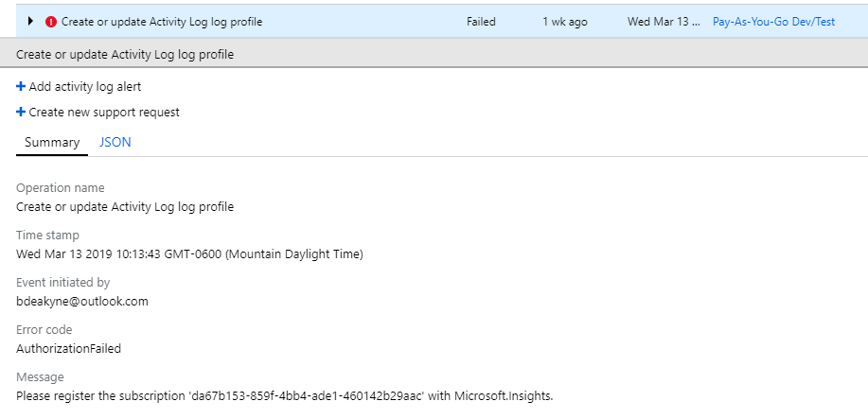The image size is (868, 419).
Task: Expand the failed Activity Log row arrow
Action: [x=31, y=21]
